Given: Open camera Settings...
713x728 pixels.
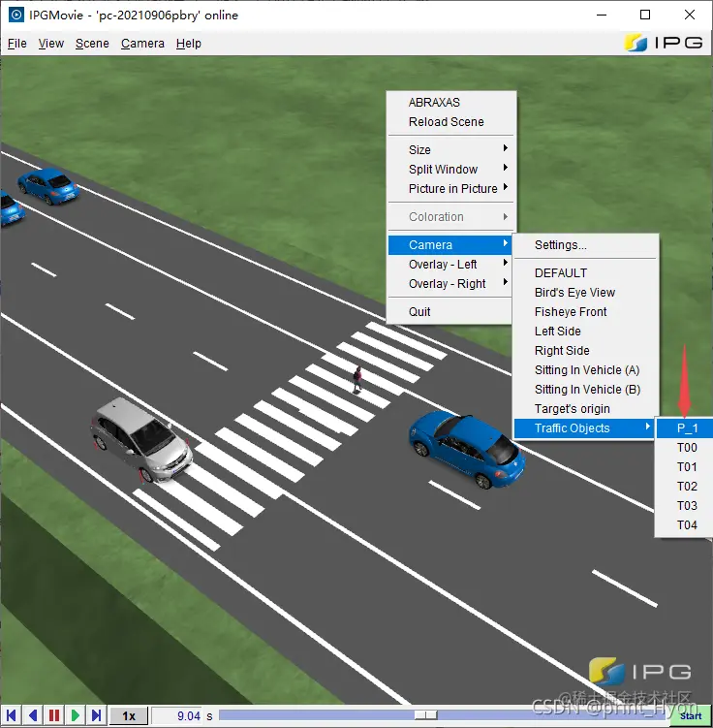Looking at the screenshot, I should coord(586,244).
